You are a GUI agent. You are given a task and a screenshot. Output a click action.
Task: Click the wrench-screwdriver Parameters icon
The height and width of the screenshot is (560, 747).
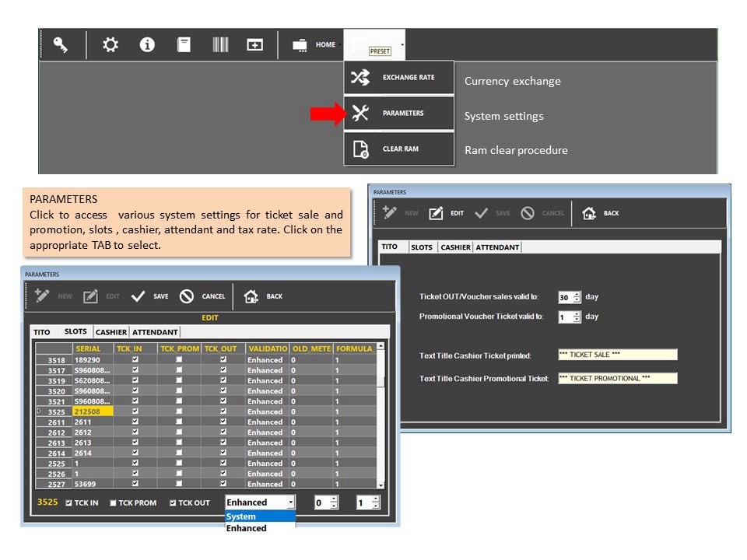[x=360, y=113]
